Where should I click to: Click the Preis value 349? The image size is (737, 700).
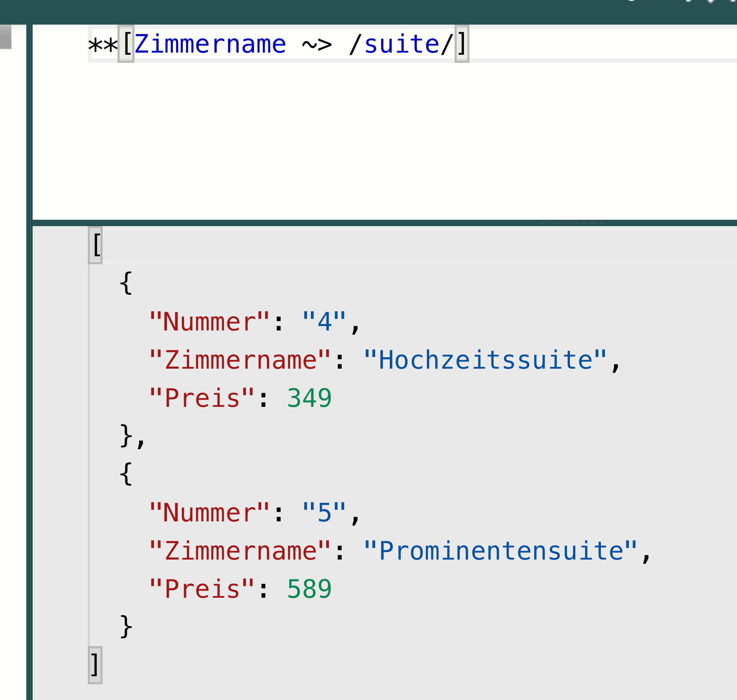point(310,398)
